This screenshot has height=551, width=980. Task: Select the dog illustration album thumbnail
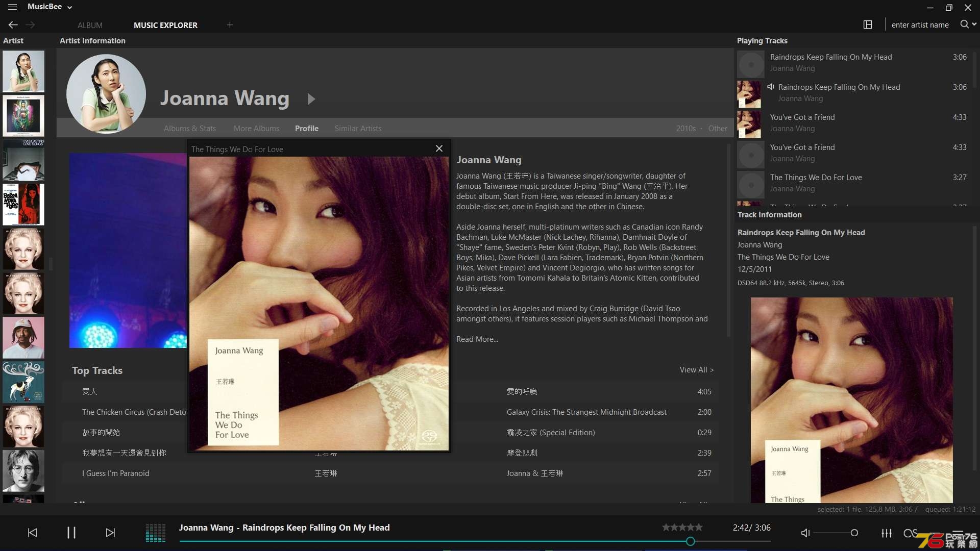coord(23,382)
